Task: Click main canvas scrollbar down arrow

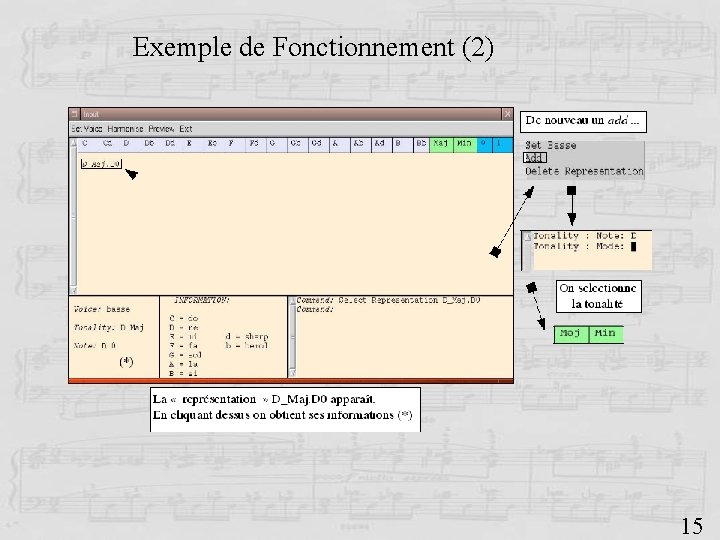Action: tap(73, 290)
